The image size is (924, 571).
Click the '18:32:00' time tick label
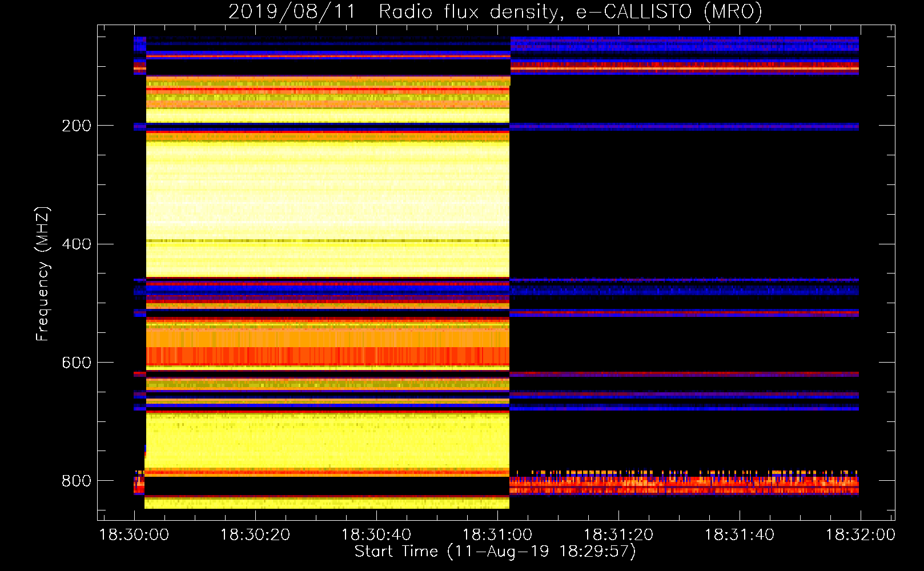tap(861, 535)
